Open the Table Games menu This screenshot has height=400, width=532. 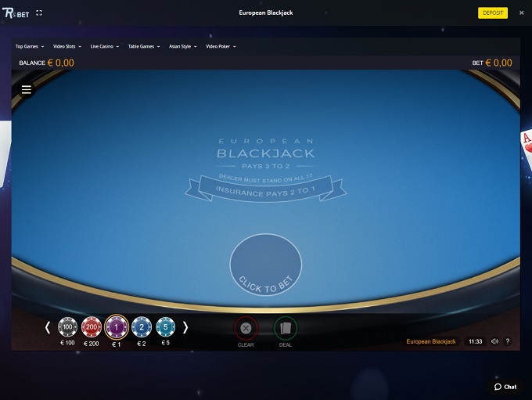coord(144,46)
